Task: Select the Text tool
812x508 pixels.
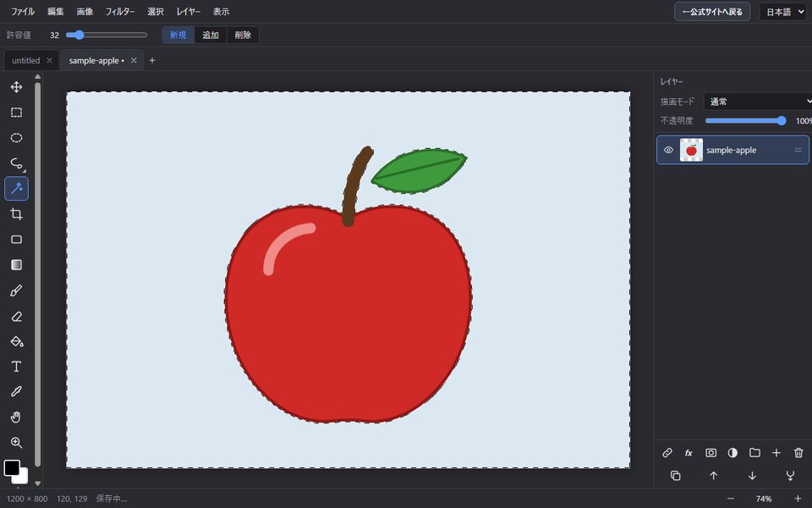Action: (x=17, y=367)
